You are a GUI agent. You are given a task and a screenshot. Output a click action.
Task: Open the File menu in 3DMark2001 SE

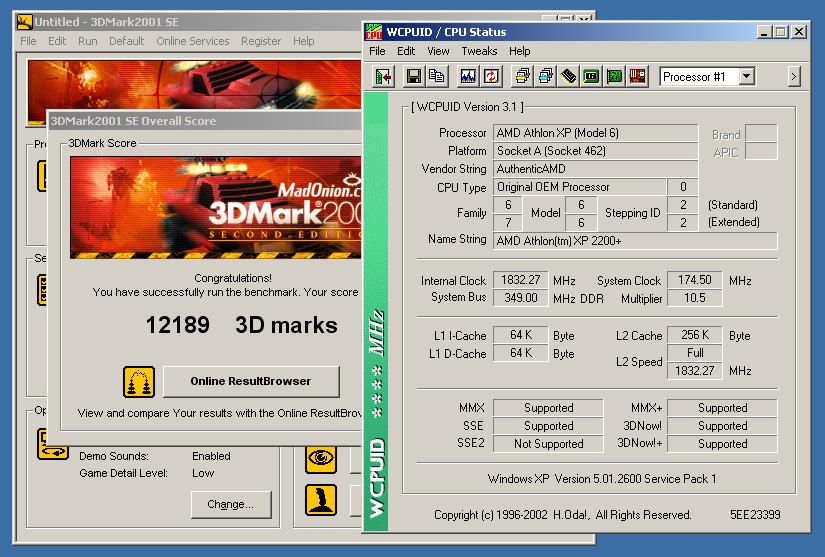coord(28,41)
